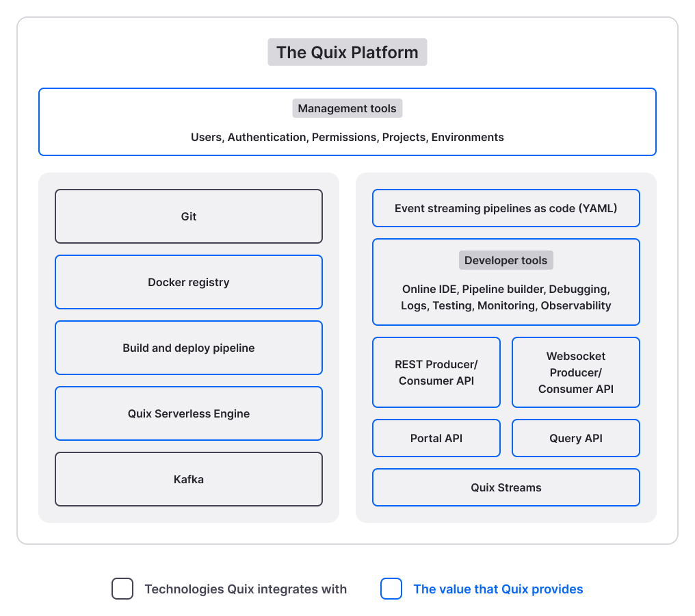Select the Docker registry box
The height and width of the screenshot is (616, 695).
coord(189,282)
